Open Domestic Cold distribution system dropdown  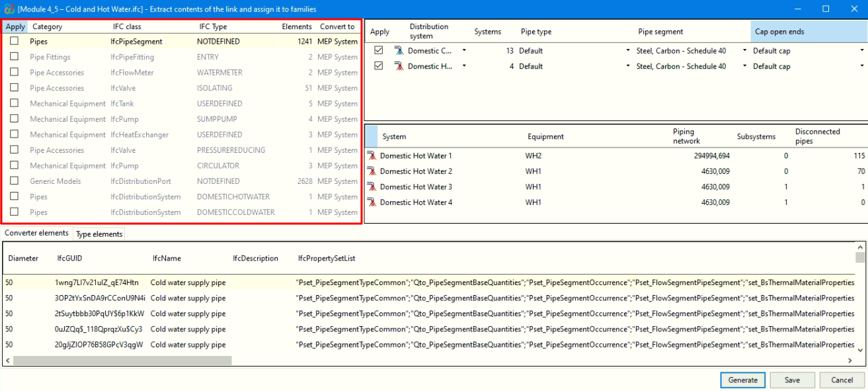464,50
